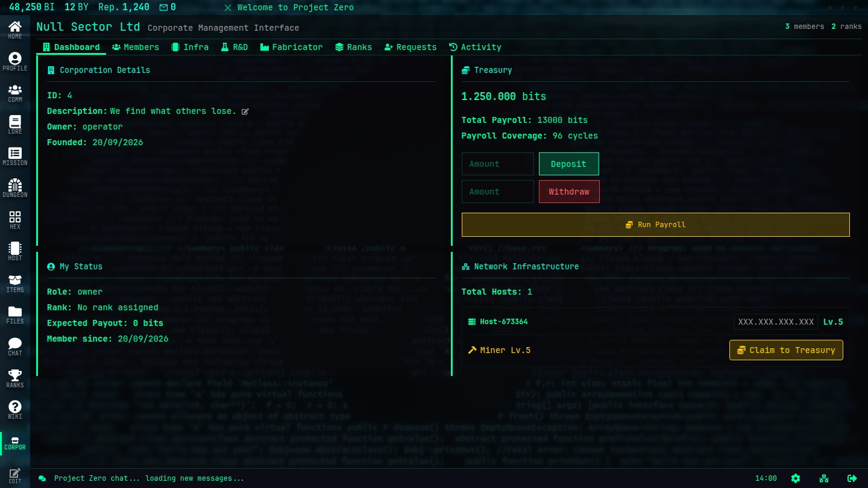
Task: Open the Home sidebar icon
Action: [x=15, y=30]
